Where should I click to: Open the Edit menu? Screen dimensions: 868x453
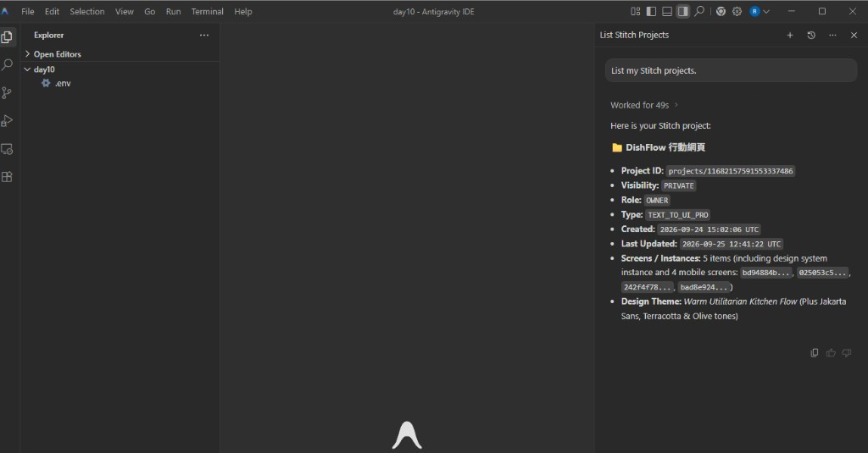pyautogui.click(x=52, y=11)
